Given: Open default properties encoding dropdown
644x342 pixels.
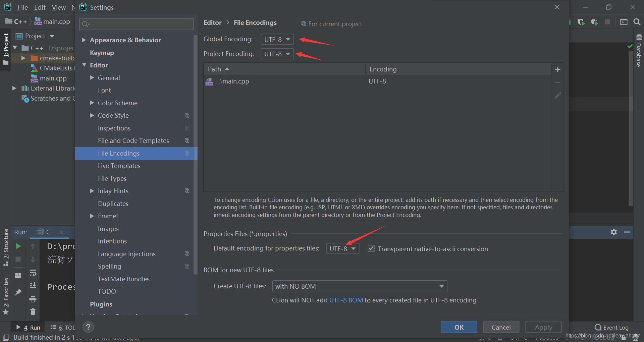Looking at the screenshot, I should 343,248.
